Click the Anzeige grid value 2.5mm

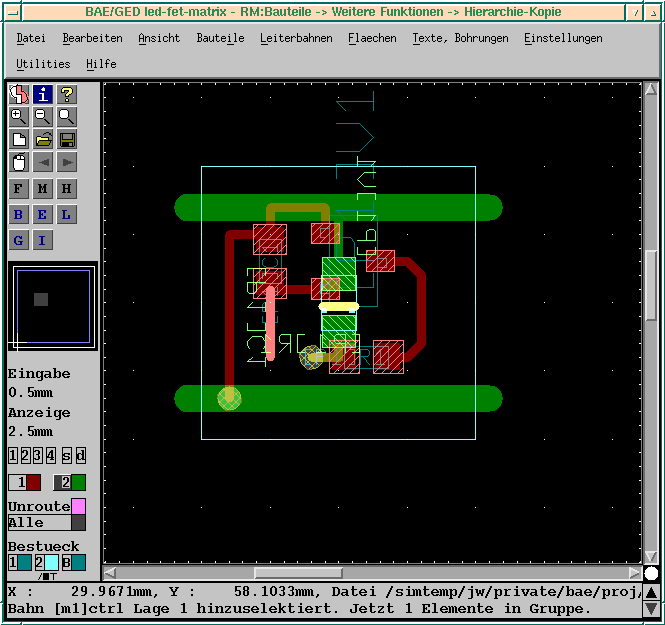point(30,432)
